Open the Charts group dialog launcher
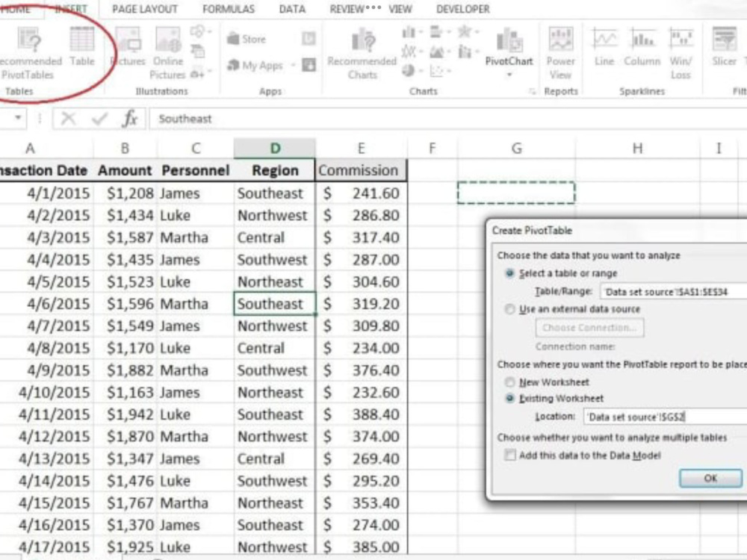 click(532, 91)
